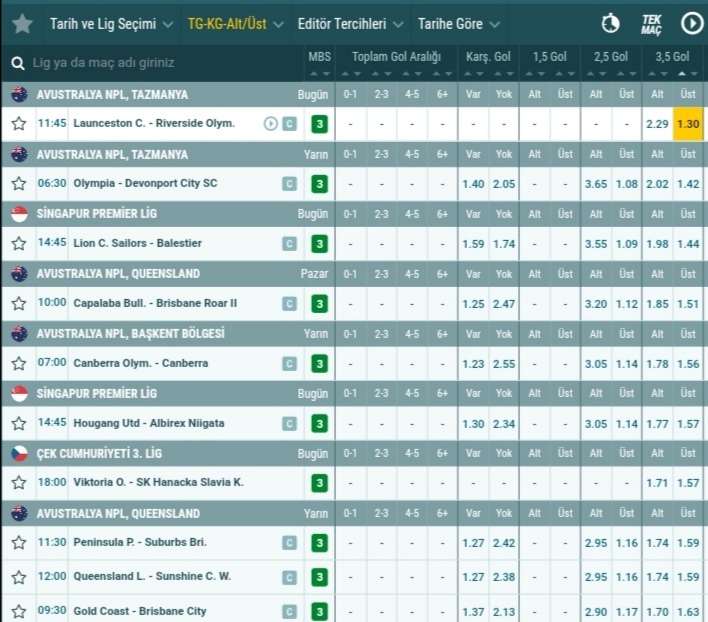Click MBS 3 badge on Canberra Olym. row
The height and width of the screenshot is (622, 708).
tap(320, 363)
